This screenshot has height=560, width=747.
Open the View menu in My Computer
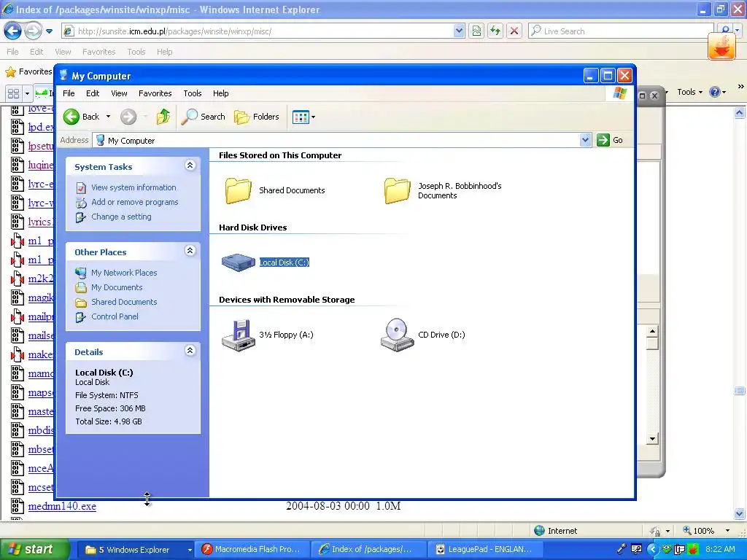tap(119, 93)
